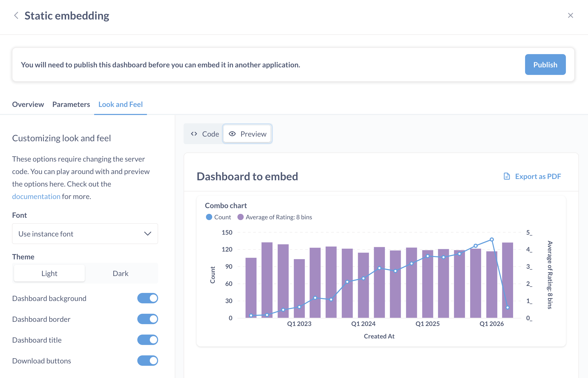Toggle the Download buttons switch
Image resolution: width=588 pixels, height=378 pixels.
pyautogui.click(x=147, y=361)
